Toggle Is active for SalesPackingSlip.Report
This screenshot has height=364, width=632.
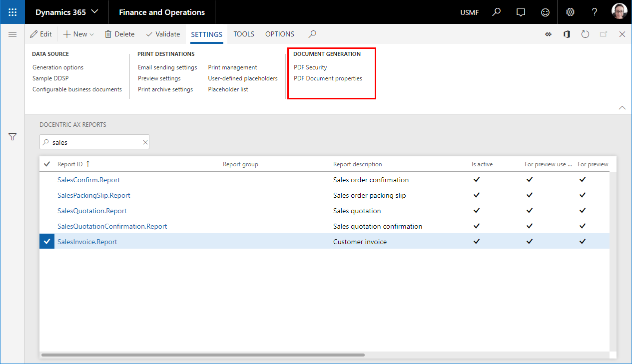click(x=477, y=195)
